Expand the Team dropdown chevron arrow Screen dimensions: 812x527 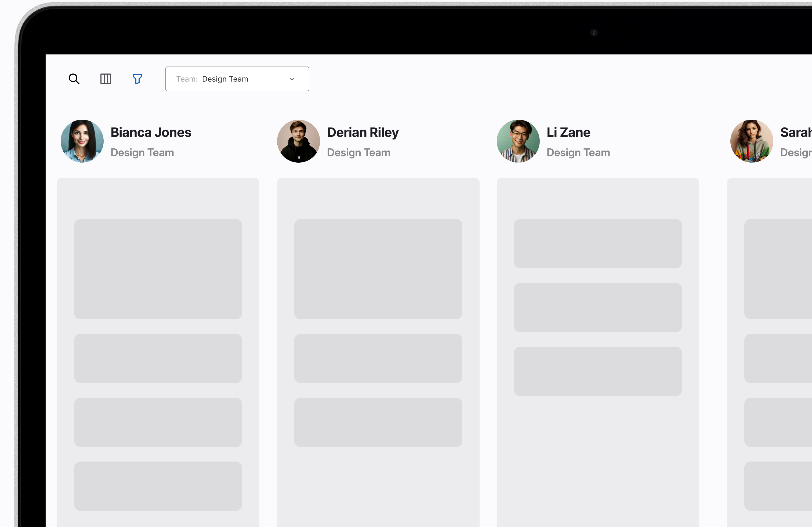[x=292, y=79]
